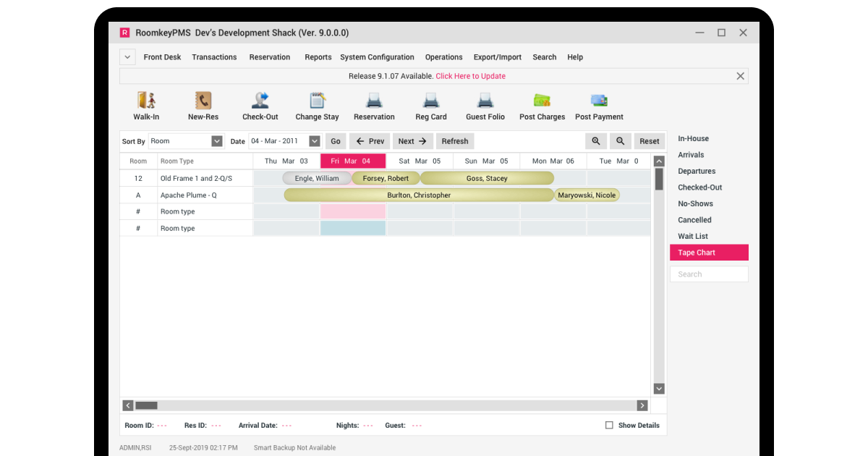Screen dimensions: 868x456
Task: Show the In-House list
Action: pyautogui.click(x=693, y=138)
